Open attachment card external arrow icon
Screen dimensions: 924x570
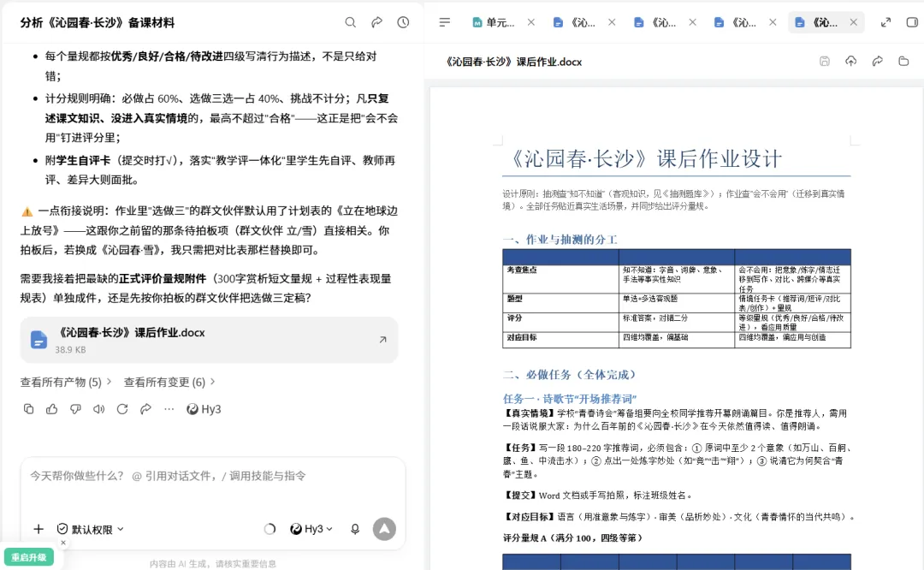(382, 340)
